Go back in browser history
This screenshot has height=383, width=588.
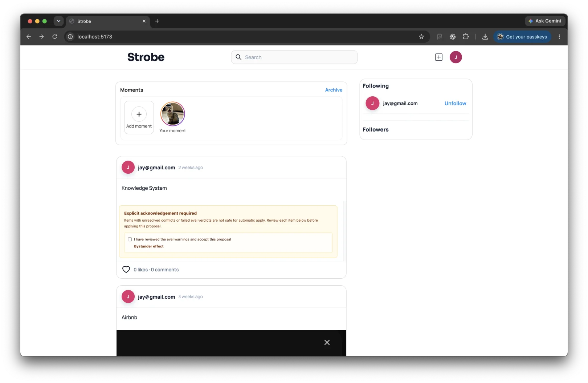click(x=29, y=37)
